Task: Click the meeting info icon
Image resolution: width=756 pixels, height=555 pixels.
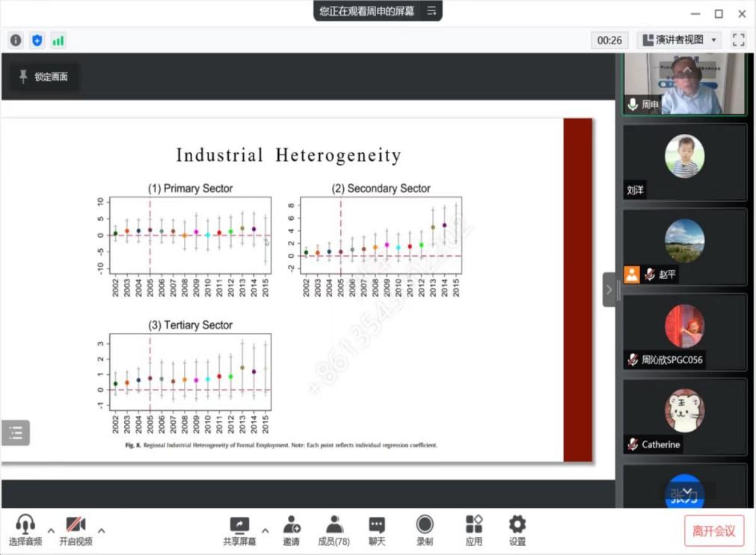Action: 16,40
